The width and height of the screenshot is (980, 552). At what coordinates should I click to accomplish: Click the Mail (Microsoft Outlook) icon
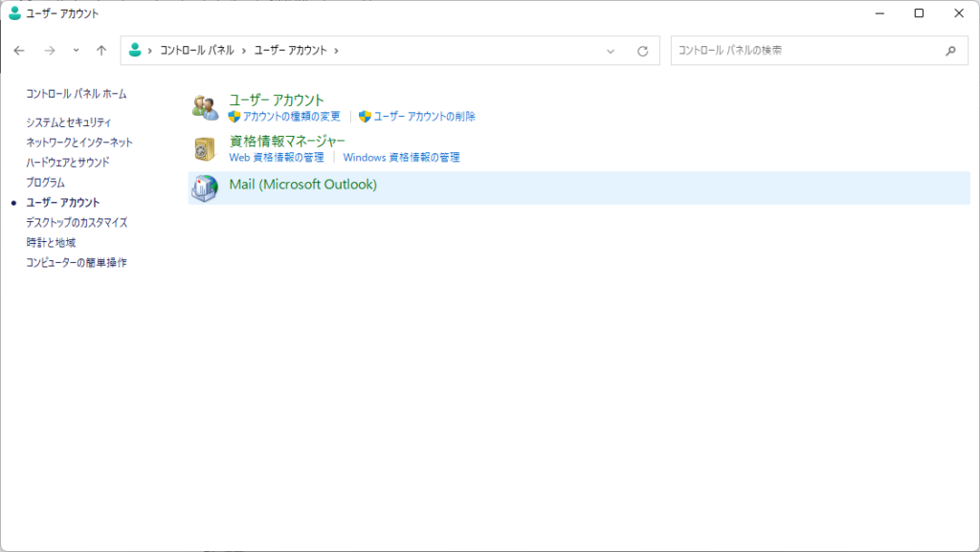[205, 188]
